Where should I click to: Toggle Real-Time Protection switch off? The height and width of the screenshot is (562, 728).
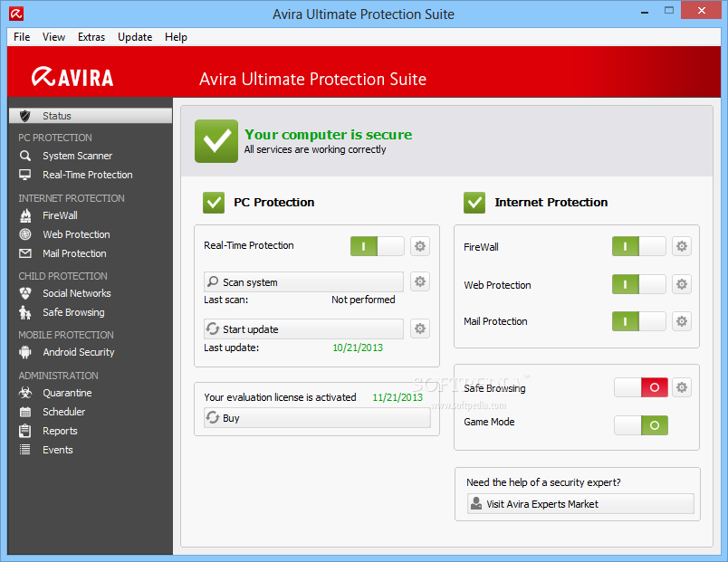[378, 246]
